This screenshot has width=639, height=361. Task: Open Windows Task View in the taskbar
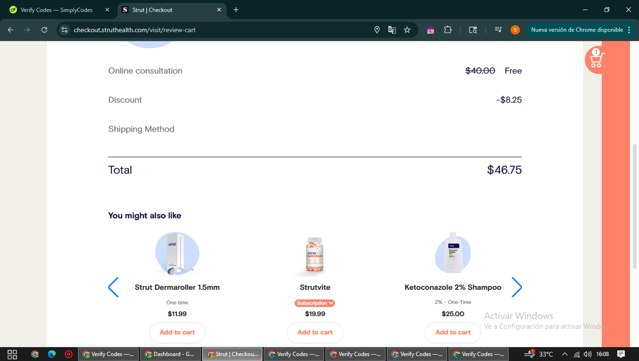click(12, 354)
